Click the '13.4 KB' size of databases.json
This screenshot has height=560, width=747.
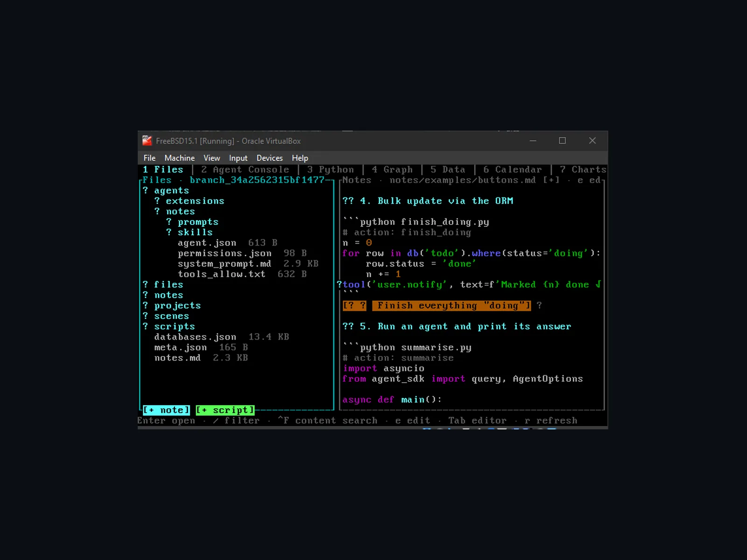(x=268, y=337)
